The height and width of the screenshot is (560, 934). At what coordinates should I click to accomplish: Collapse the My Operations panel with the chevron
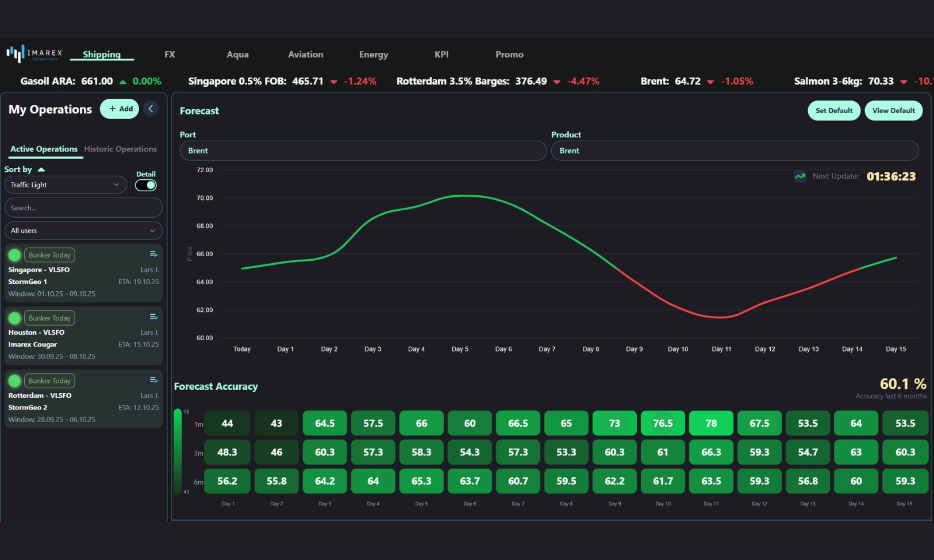151,109
